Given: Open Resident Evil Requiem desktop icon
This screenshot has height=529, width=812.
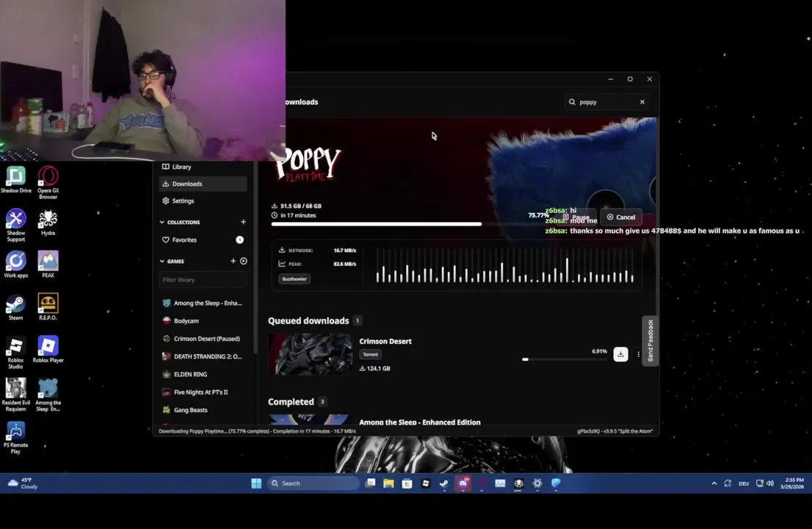Looking at the screenshot, I should 15,395.
